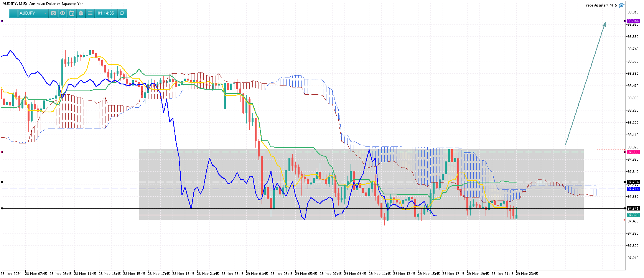This screenshot has width=644, height=278.
Task: Open the calendar icon in trade panel
Action: coord(72,13)
